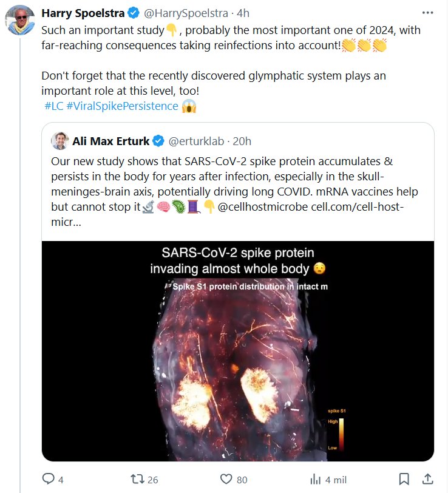Click the 20h quoted post timestamp
Viewport: 448px width, 493px height.
tap(242, 141)
